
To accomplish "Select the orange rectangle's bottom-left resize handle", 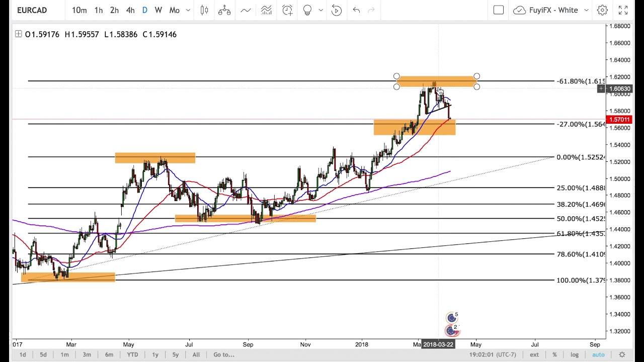I will coord(396,87).
